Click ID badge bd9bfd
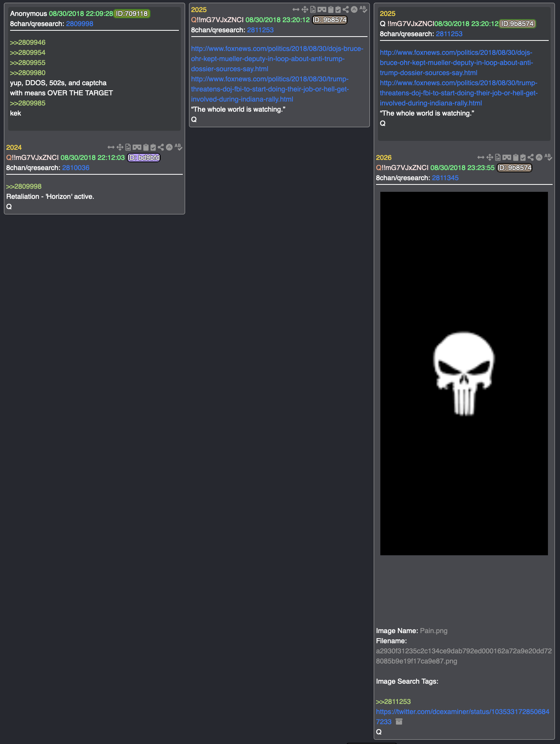The height and width of the screenshot is (744, 560). coord(143,158)
